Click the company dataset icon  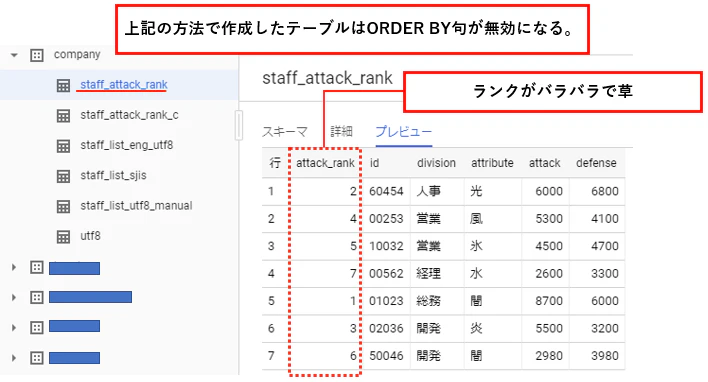pyautogui.click(x=37, y=55)
